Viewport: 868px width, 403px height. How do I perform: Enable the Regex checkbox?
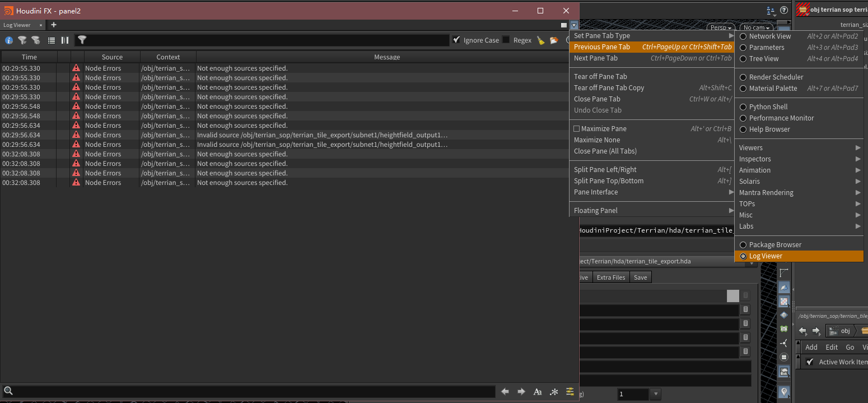click(506, 40)
